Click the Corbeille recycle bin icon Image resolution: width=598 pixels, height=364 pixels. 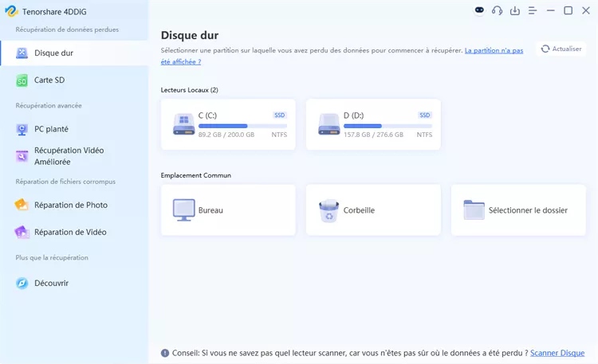coord(329,210)
